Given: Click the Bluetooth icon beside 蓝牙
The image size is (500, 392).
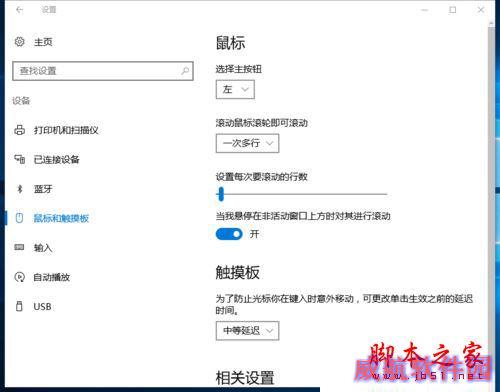Looking at the screenshot, I should pyautogui.click(x=20, y=189).
